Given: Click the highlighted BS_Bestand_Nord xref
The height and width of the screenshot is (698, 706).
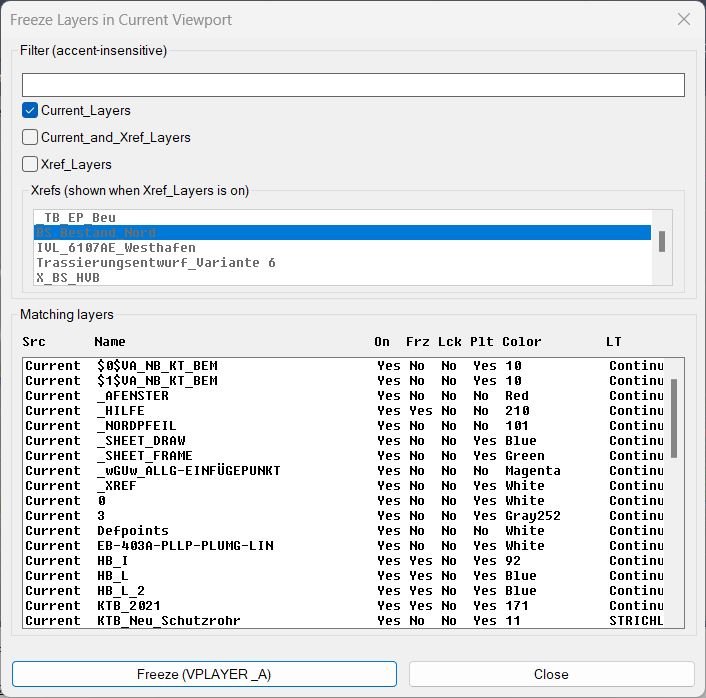Looking at the screenshot, I should (x=96, y=233).
